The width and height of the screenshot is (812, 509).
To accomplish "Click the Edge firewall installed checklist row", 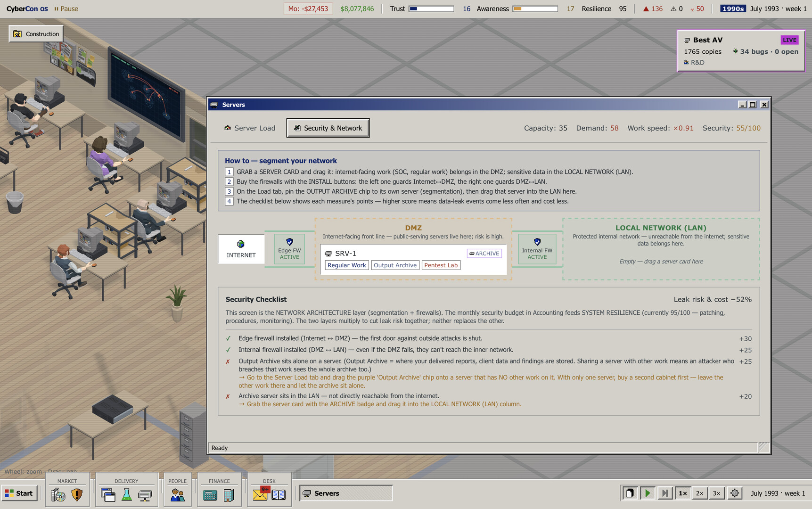I will coord(488,338).
